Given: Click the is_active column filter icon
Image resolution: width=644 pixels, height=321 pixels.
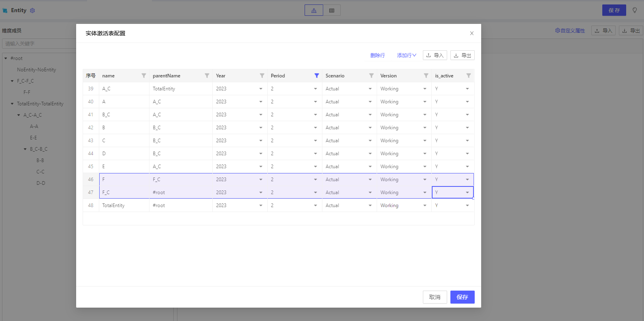Looking at the screenshot, I should 468,76.
